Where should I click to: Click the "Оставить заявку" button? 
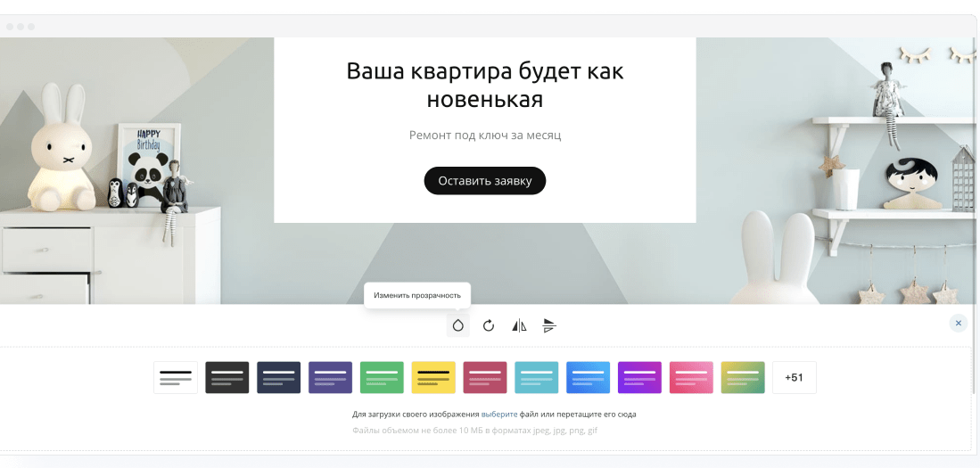click(x=485, y=181)
